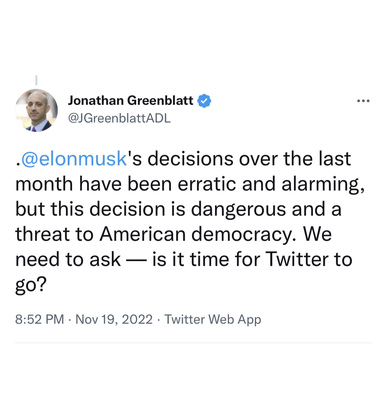Click "decisions over the last" on the first line
This screenshot has height=413, width=386.
tap(249, 159)
